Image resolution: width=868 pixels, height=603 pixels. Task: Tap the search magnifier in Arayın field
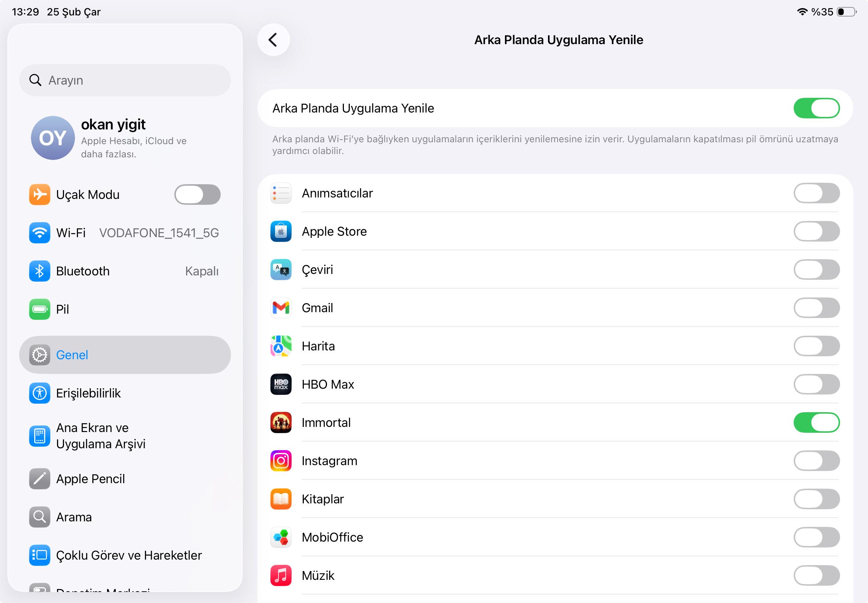[x=35, y=80]
